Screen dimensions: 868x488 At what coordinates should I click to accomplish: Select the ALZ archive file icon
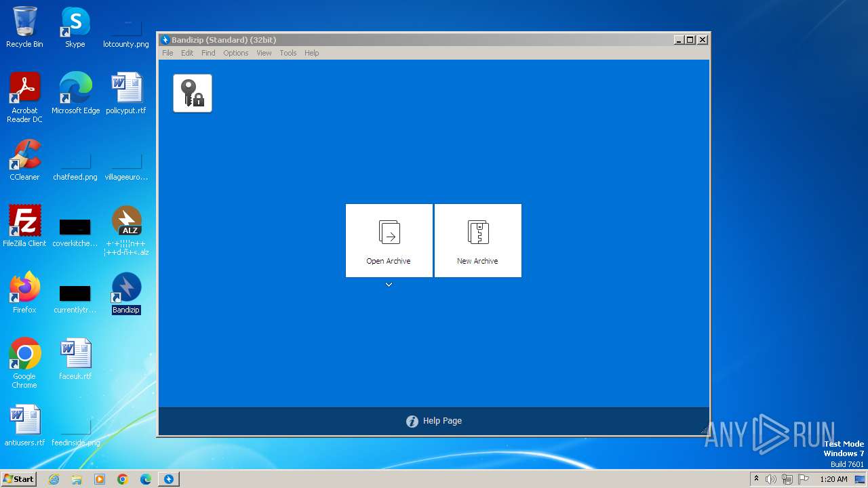[126, 230]
